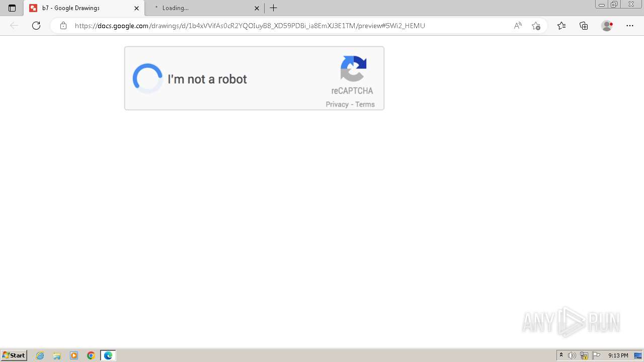This screenshot has width=644, height=362.
Task: Go back to the previous page
Action: (x=14, y=26)
